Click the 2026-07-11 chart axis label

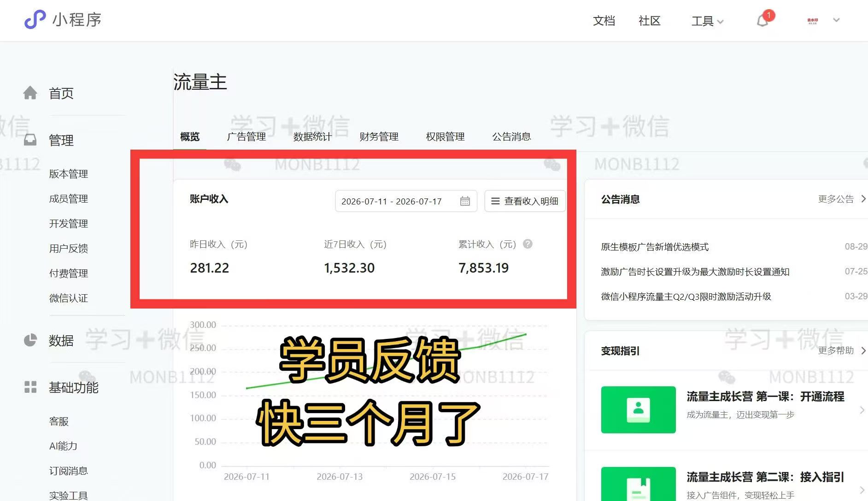click(x=246, y=477)
